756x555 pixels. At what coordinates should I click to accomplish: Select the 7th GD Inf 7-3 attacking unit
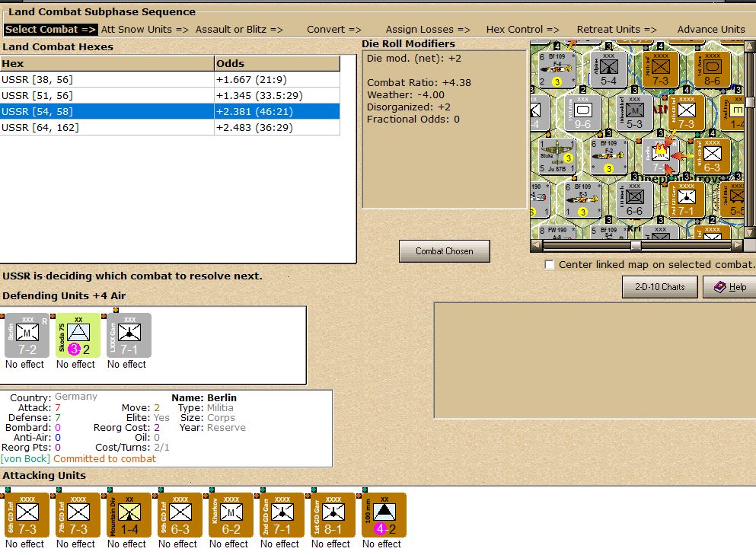click(78, 515)
